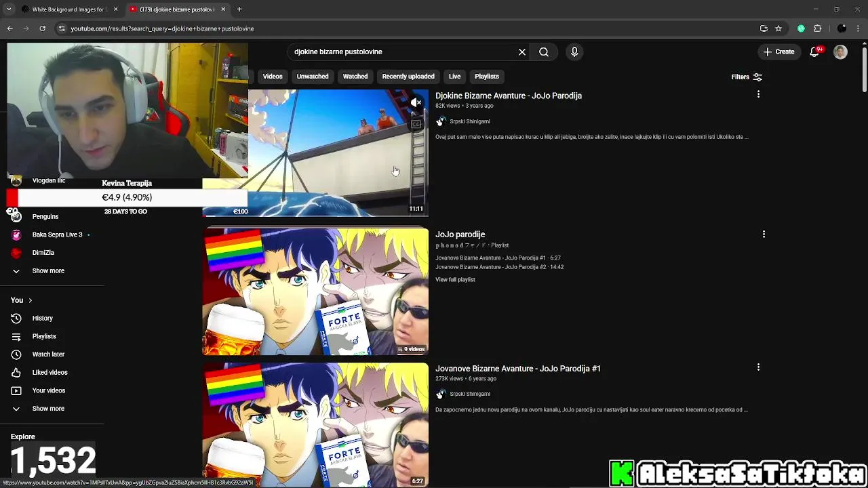Screen dimensions: 868x488
Task: Click the Djokine Bizarne Avanture preview thumbnail
Action: pos(338,152)
